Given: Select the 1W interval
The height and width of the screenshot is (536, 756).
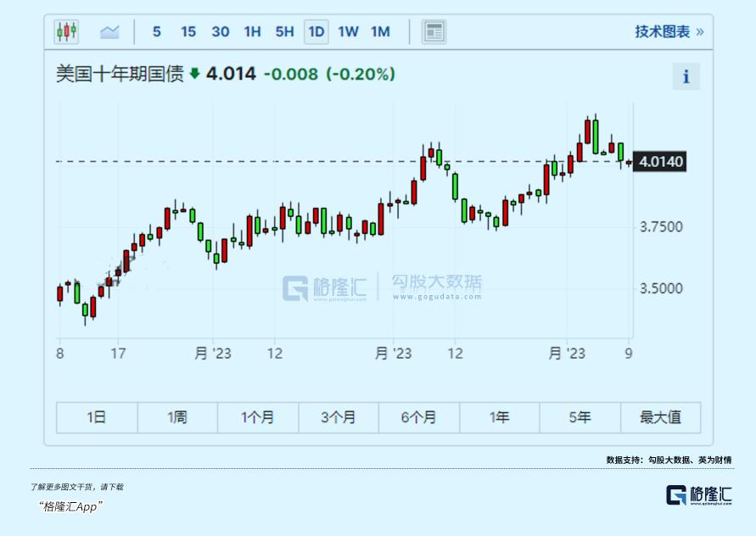Looking at the screenshot, I should tap(348, 32).
